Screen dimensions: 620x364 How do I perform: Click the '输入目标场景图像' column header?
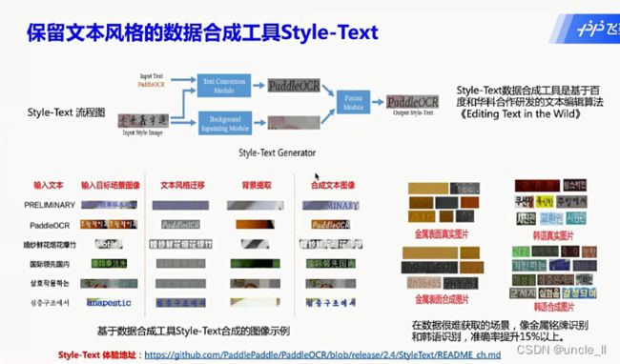tap(111, 185)
